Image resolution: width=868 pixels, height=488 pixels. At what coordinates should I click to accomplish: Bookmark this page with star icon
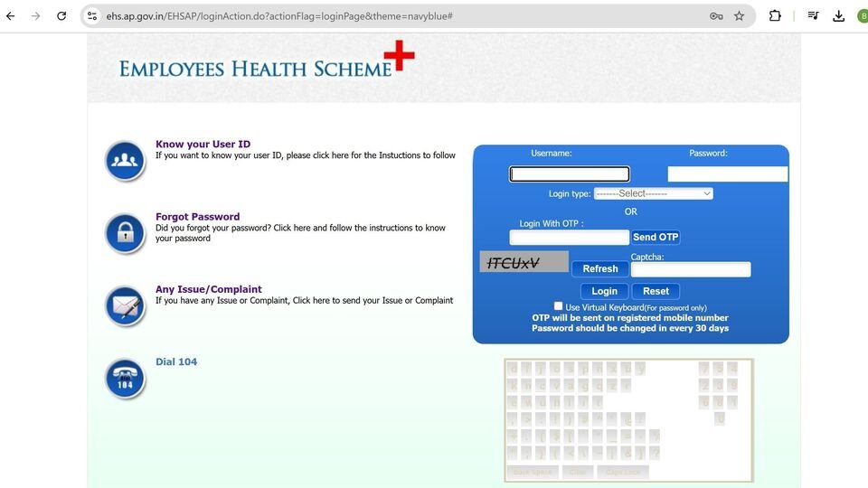[739, 16]
